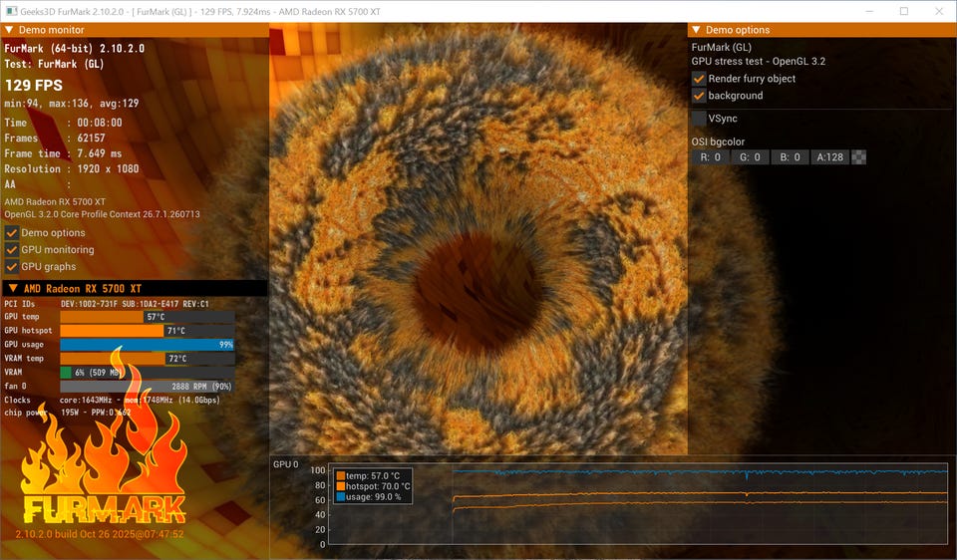Disable the background checkbox
Screen dimensions: 957x560
699,96
